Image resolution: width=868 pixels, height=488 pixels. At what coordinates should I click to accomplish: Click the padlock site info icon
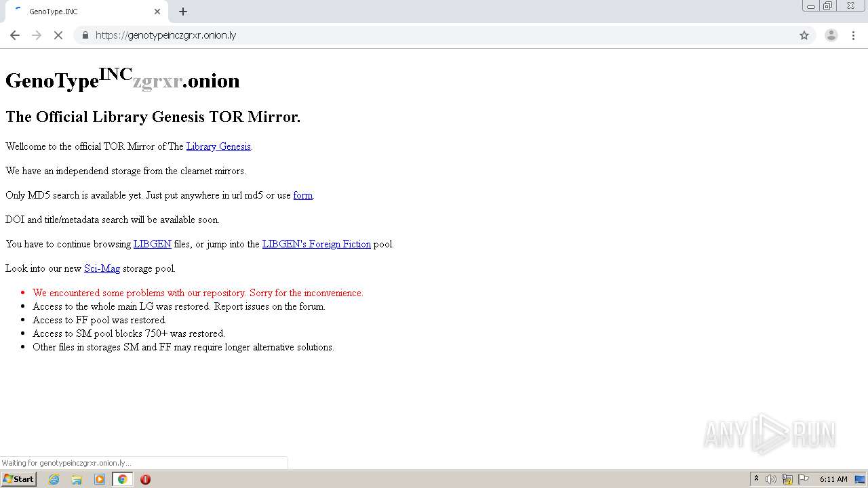click(85, 35)
